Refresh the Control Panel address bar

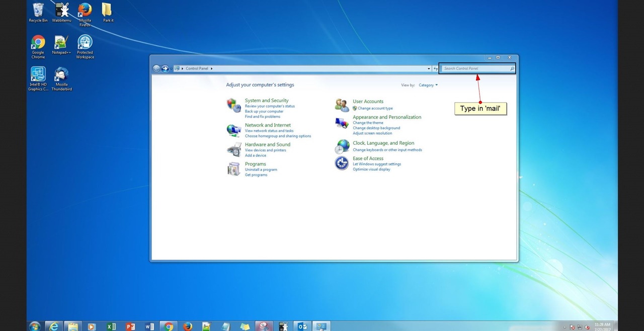coord(436,68)
